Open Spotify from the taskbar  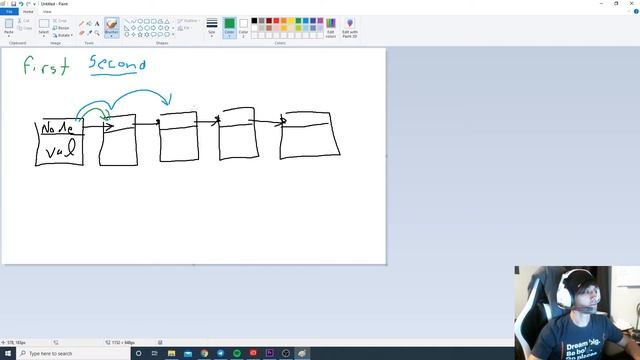(237, 353)
